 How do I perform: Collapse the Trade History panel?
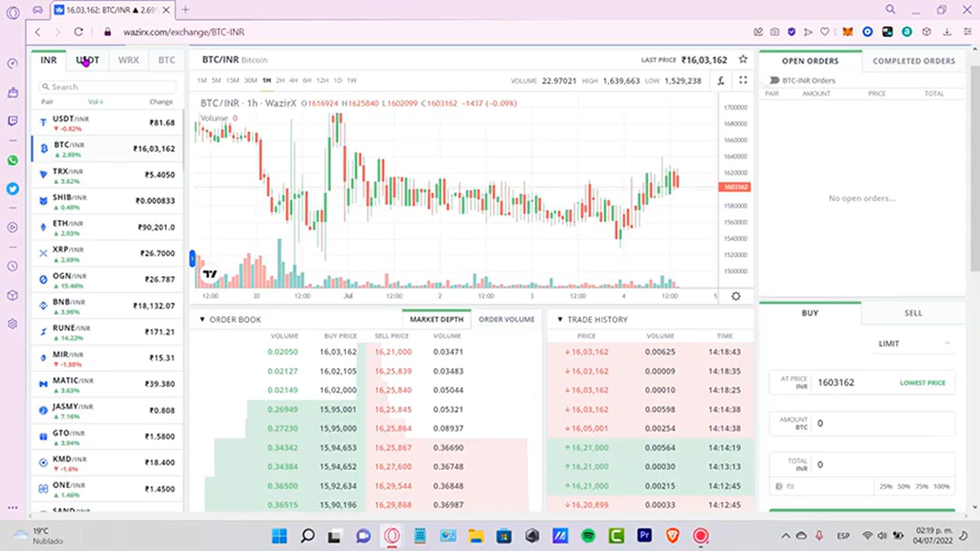[560, 319]
